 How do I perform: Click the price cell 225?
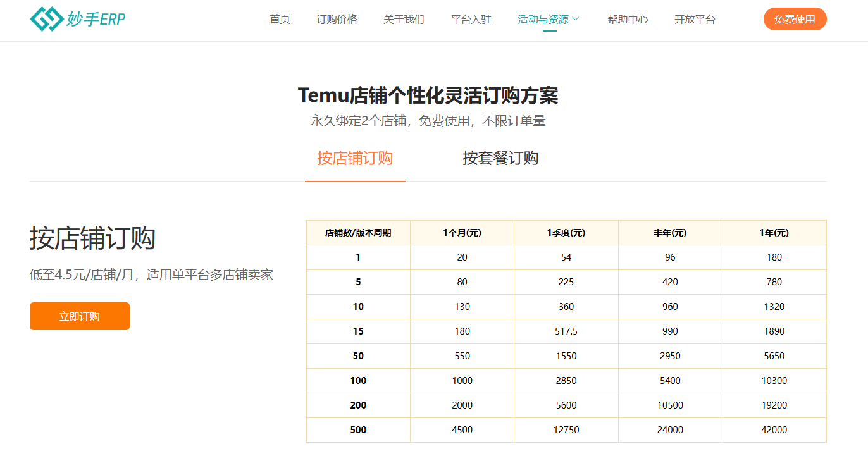point(566,282)
